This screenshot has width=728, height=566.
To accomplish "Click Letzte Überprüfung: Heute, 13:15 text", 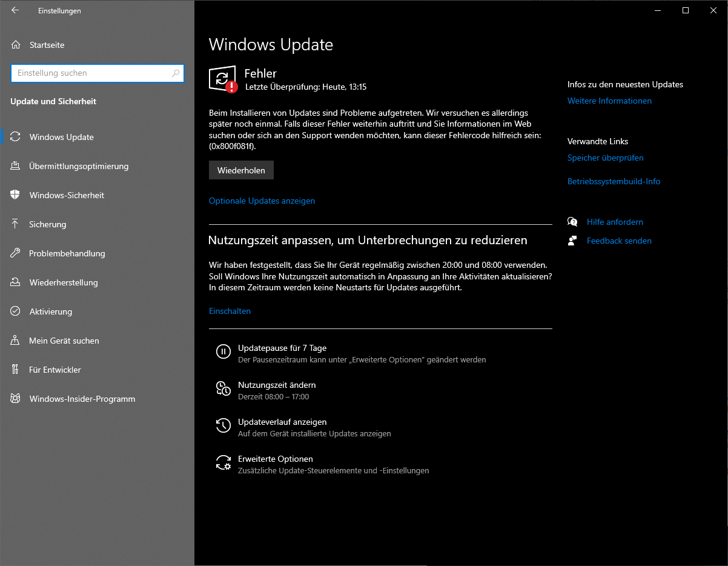I will tap(306, 87).
